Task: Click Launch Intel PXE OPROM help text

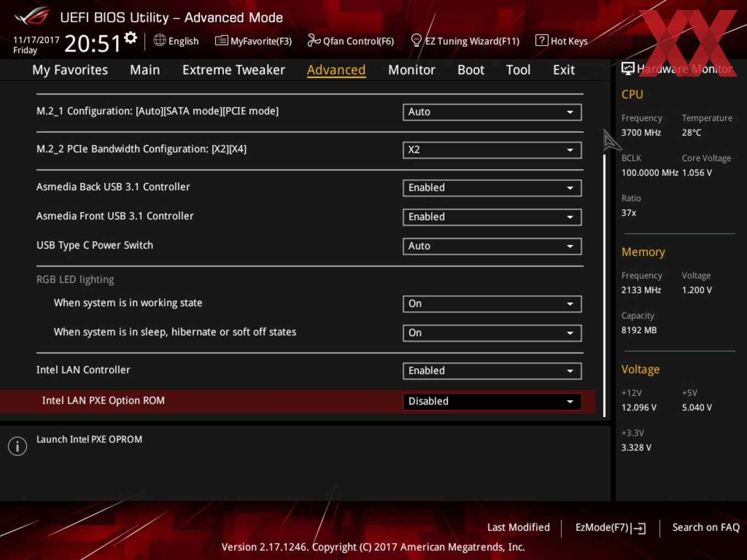Action: coord(89,439)
